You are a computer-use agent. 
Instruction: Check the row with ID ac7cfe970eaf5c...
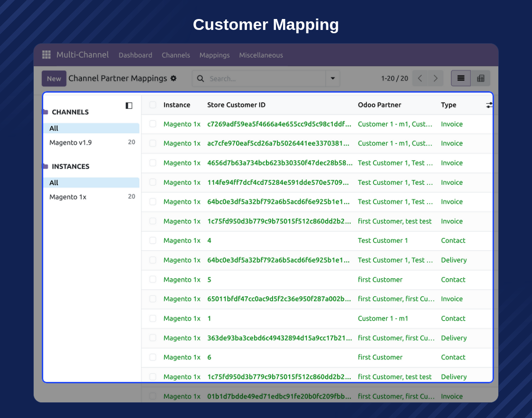point(153,143)
